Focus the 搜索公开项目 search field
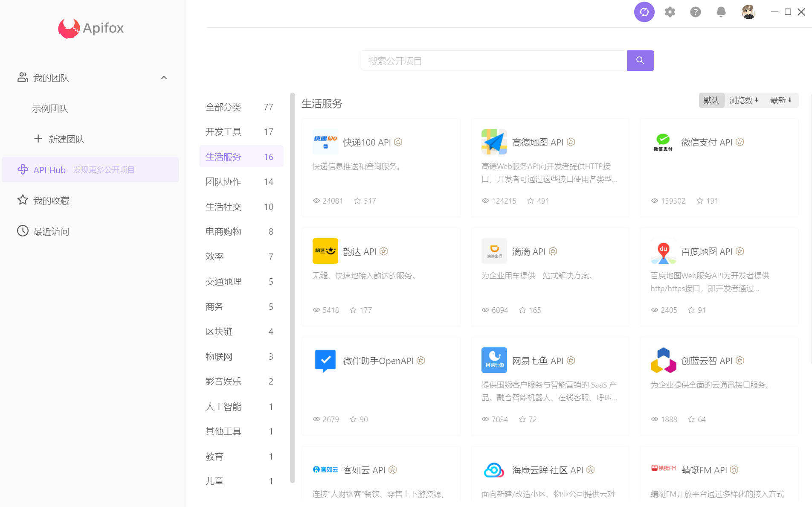 click(x=493, y=61)
